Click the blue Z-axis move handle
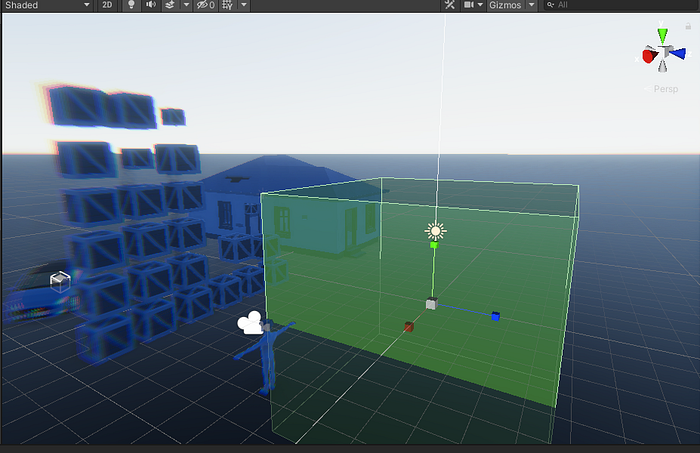 495,317
